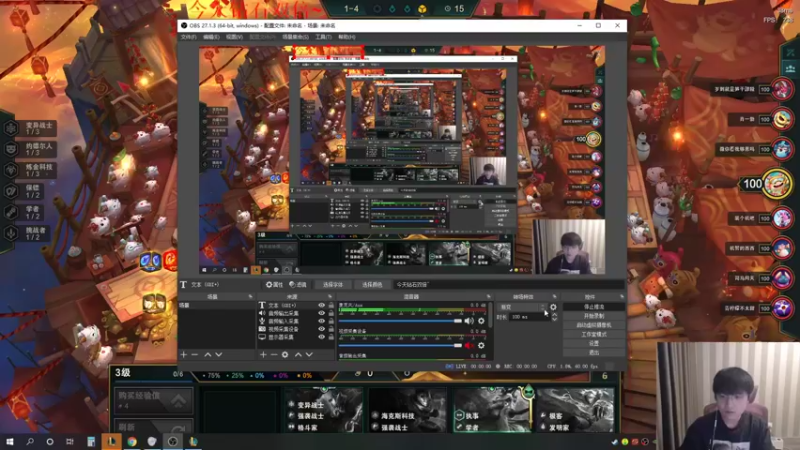Toggle lock on 文本 (GDI+) source
This screenshot has width=800, height=450.
click(331, 305)
